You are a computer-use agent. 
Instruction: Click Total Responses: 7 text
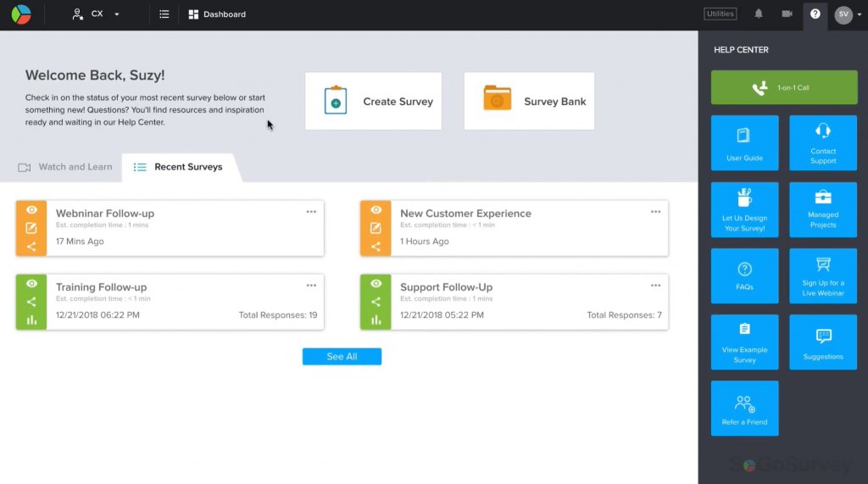(x=624, y=315)
